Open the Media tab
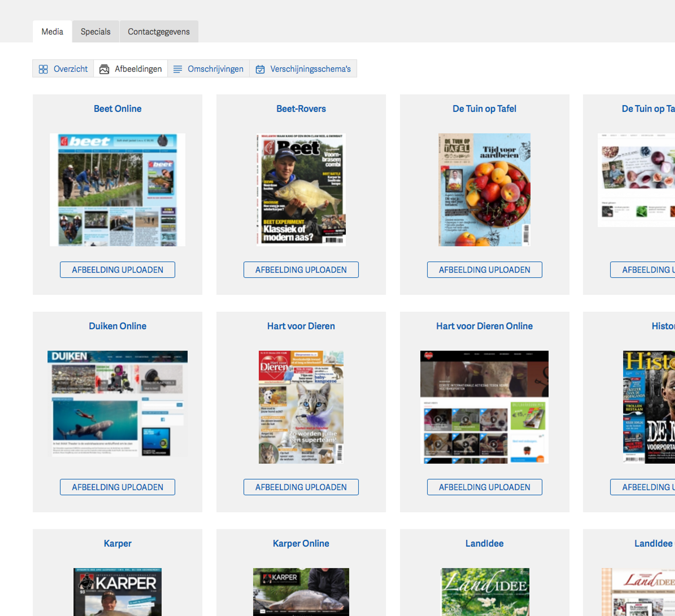 pos(52,31)
